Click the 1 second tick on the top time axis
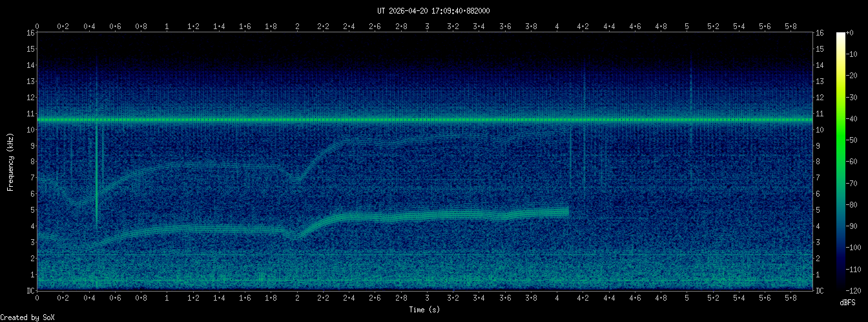The width and height of the screenshot is (868, 322). click(x=167, y=26)
